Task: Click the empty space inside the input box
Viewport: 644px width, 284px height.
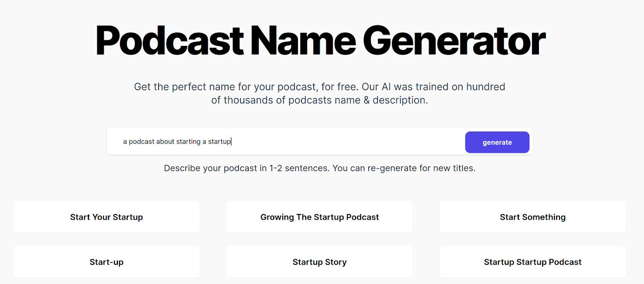Action: point(346,142)
